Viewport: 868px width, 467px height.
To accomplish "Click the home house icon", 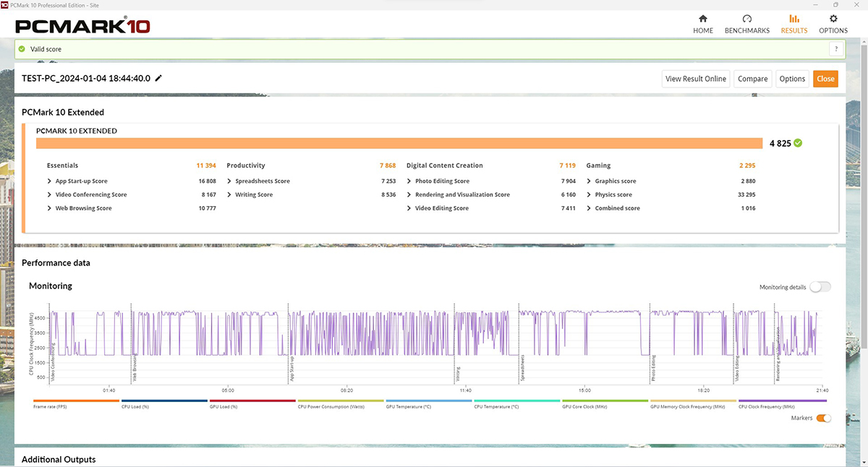I will click(702, 19).
